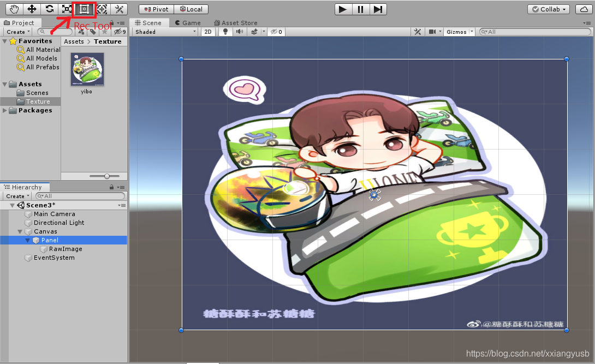Open the Cloud services button
Image resolution: width=595 pixels, height=364 pixels.
584,9
